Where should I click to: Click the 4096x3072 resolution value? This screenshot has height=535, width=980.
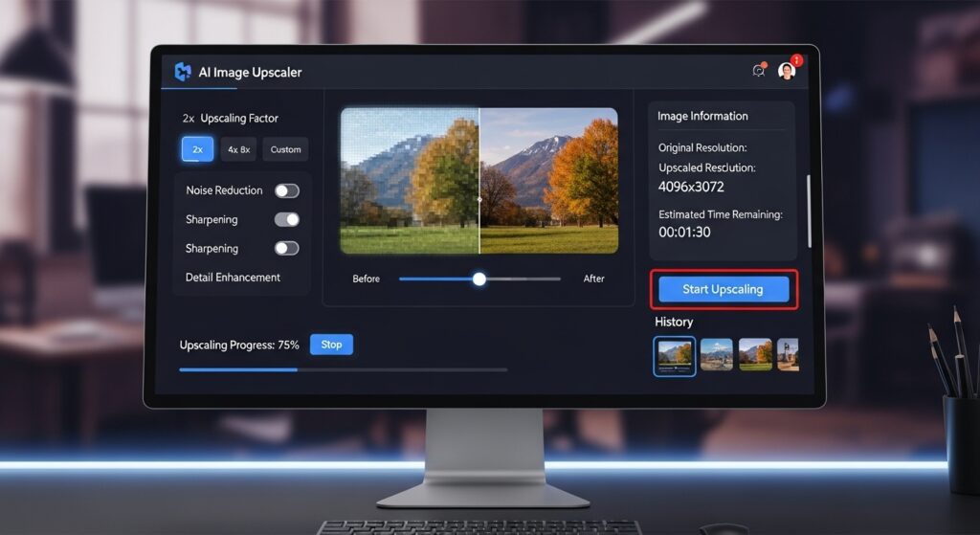(691, 187)
